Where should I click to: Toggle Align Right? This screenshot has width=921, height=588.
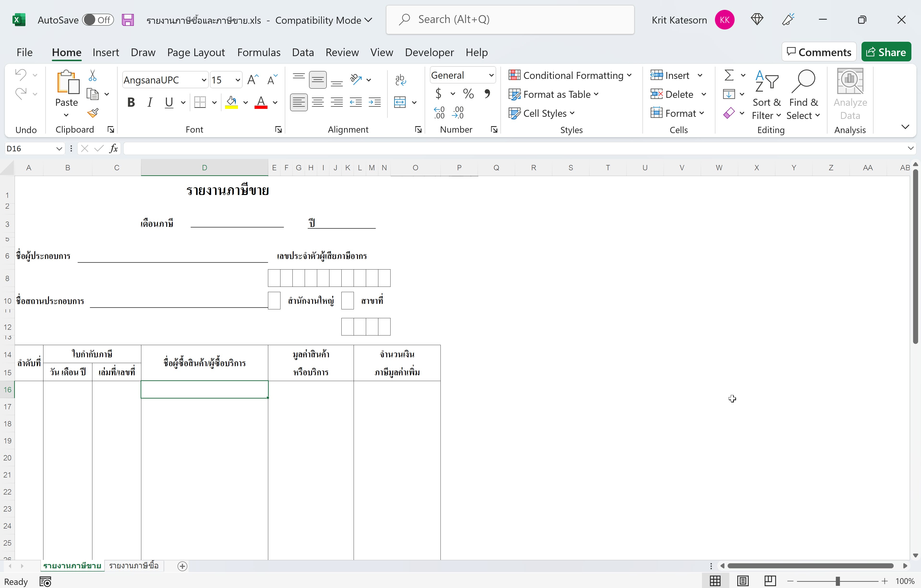pos(337,102)
